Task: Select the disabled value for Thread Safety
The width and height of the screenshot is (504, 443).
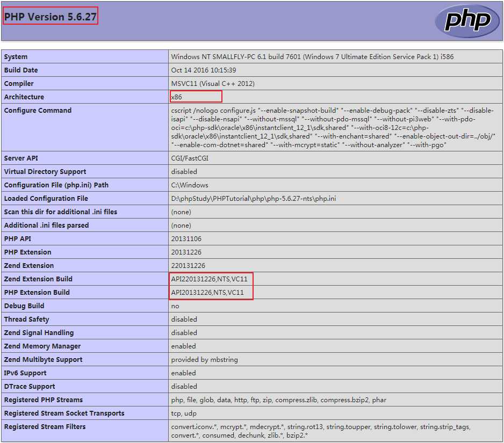Action: [184, 319]
